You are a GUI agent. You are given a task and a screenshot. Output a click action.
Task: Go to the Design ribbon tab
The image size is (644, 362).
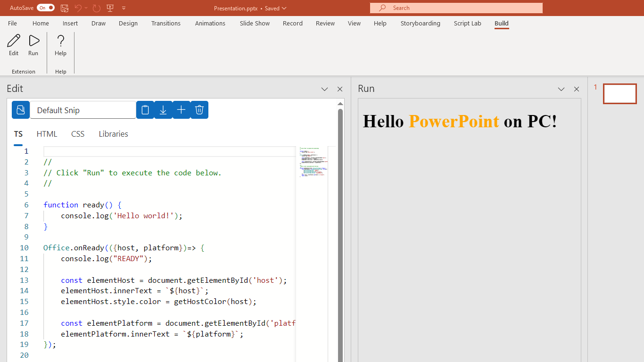pos(128,23)
